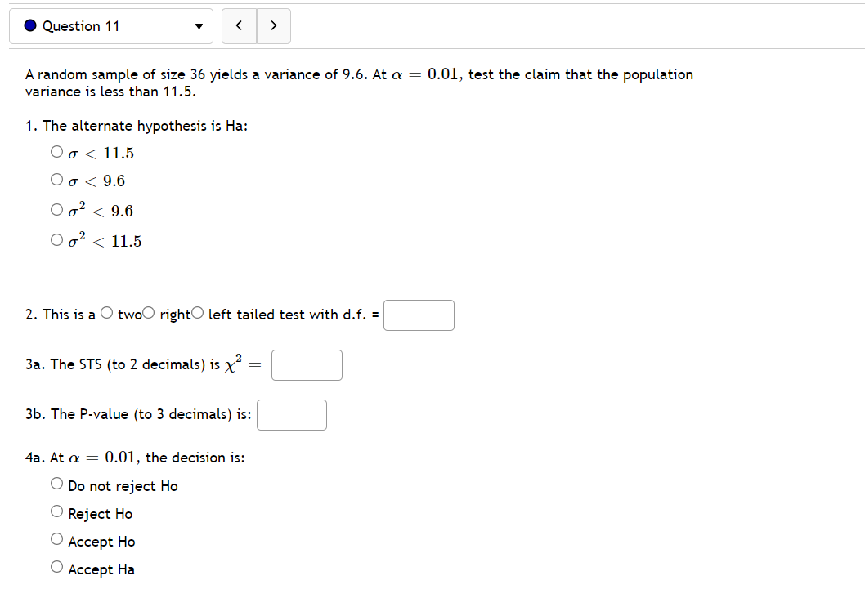Select the 'left' tailed test option
Viewport: 865px width, 616px height.
pos(195,311)
